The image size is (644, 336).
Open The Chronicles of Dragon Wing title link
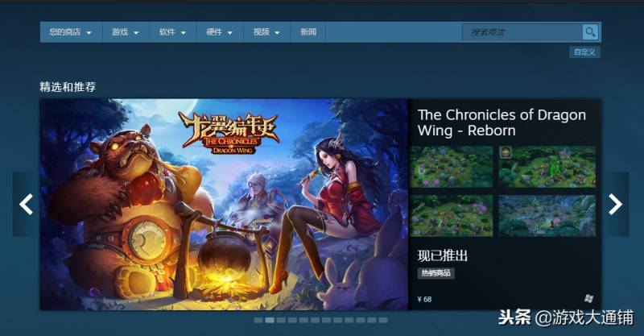(x=502, y=122)
